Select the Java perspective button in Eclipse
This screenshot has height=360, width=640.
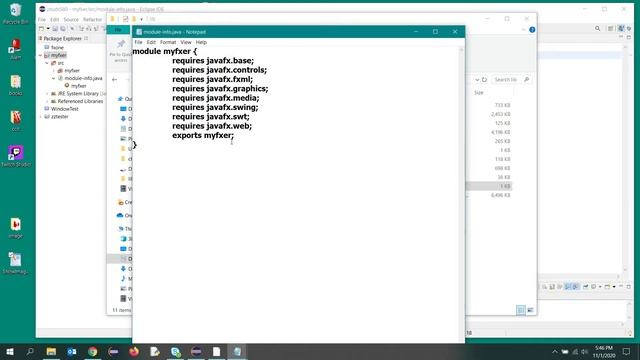(x=621, y=29)
